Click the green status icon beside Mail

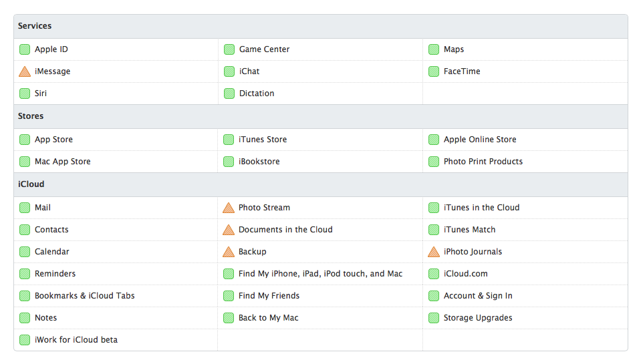click(25, 208)
